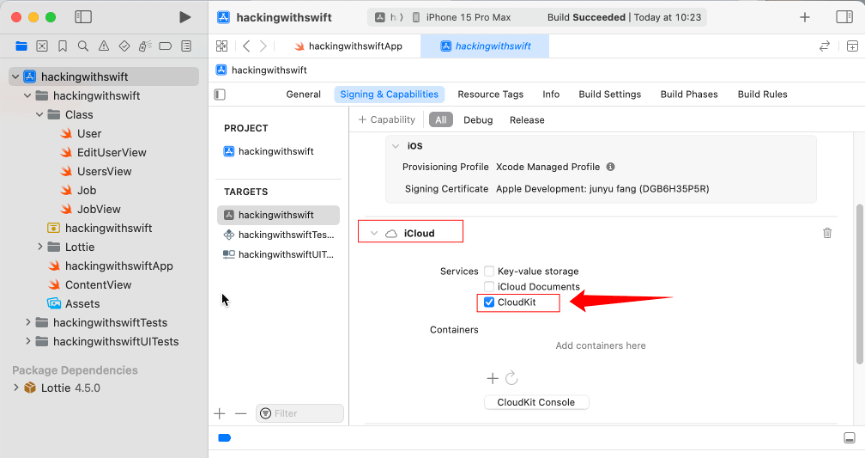Click the toolbar plus Library button
This screenshot has width=866, height=458.
tap(805, 17)
